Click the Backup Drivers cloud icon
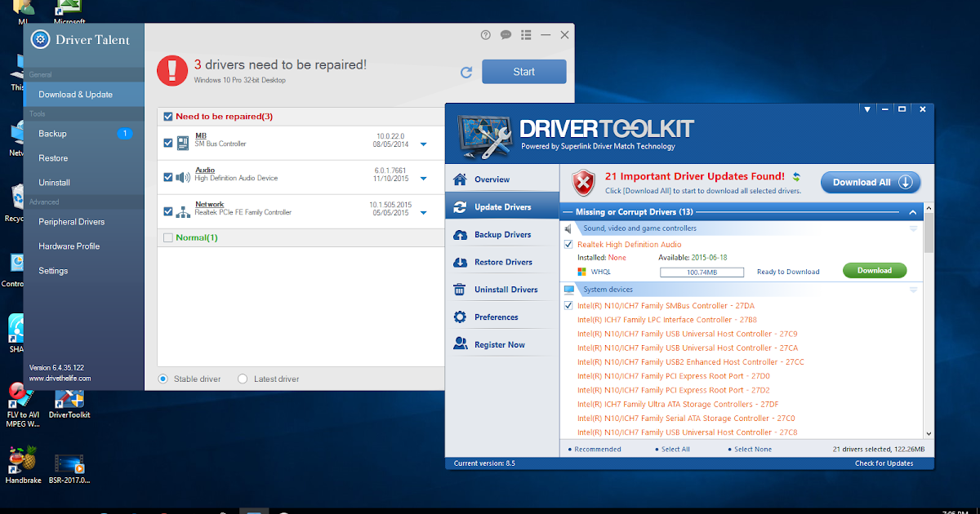This screenshot has height=514, width=980. click(x=460, y=235)
